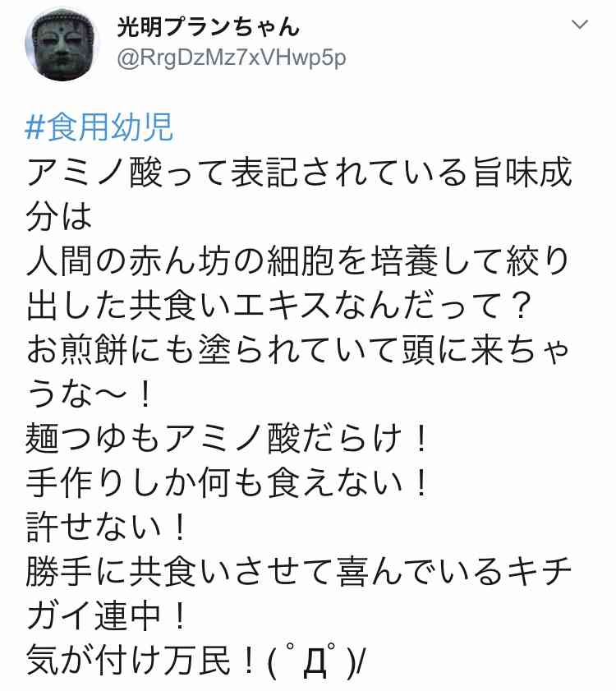Click the (ﾟДﾟ)/ emoticon at tweet end
The height and width of the screenshot is (691, 616).
(314, 662)
